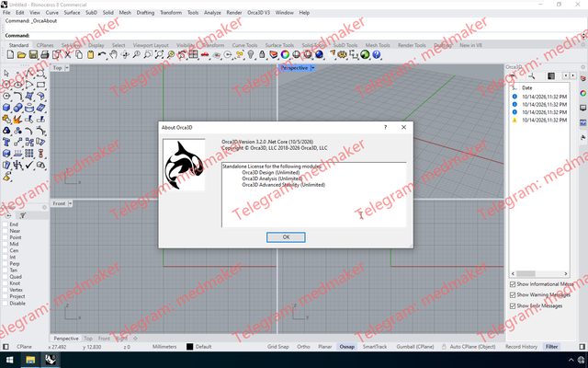The height and width of the screenshot is (368, 588).
Task: Open the Top viewport dropdown arrow
Action: click(x=67, y=68)
